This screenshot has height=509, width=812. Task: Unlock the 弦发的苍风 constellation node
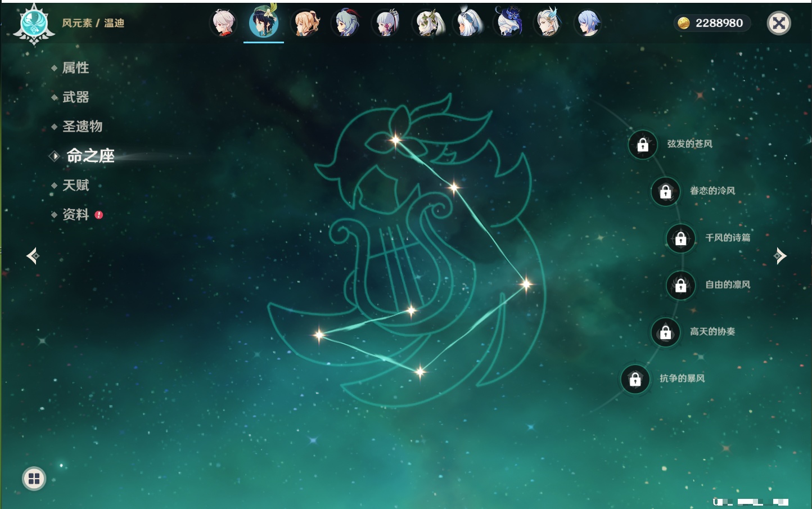643,145
